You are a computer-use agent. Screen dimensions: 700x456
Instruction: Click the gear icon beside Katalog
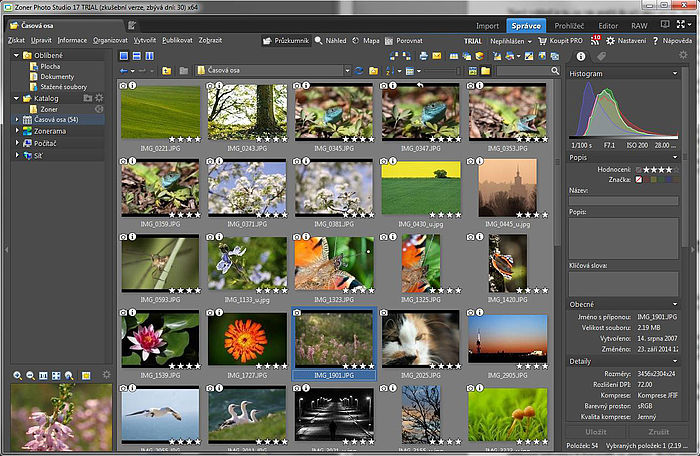pyautogui.click(x=99, y=98)
